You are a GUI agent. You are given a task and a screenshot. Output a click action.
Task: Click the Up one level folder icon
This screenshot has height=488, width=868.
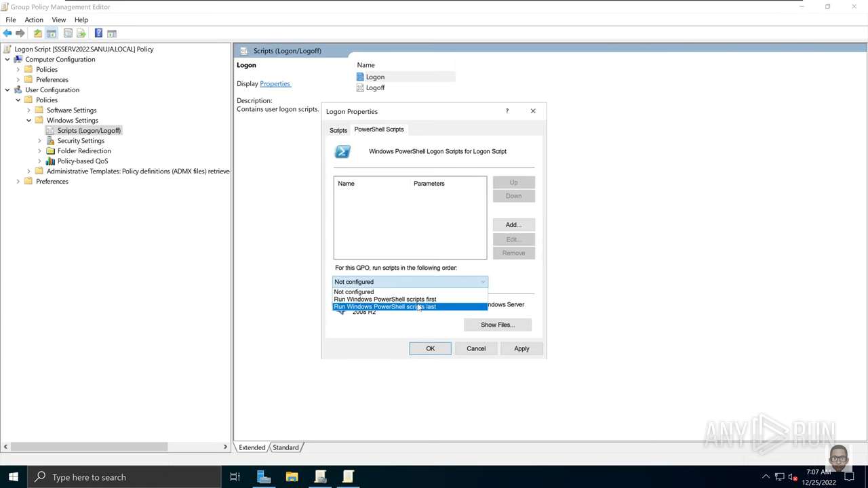(x=38, y=33)
